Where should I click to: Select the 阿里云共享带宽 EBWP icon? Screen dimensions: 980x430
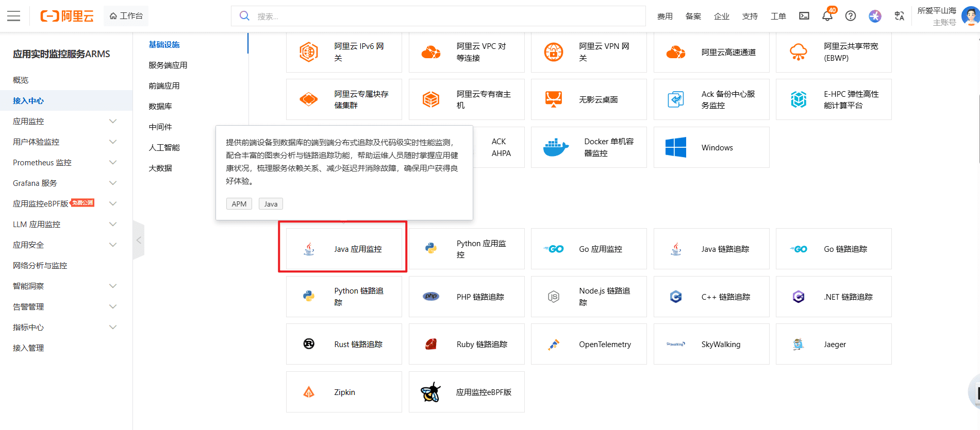pos(799,52)
